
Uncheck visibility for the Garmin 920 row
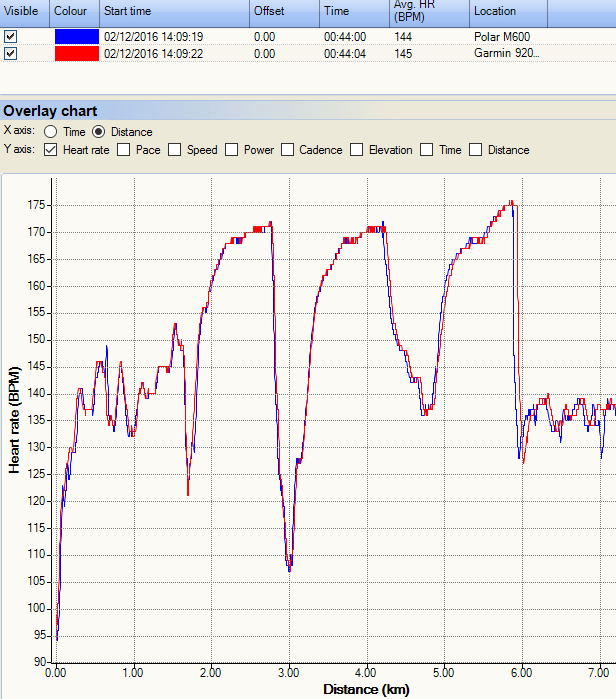tap(10, 53)
